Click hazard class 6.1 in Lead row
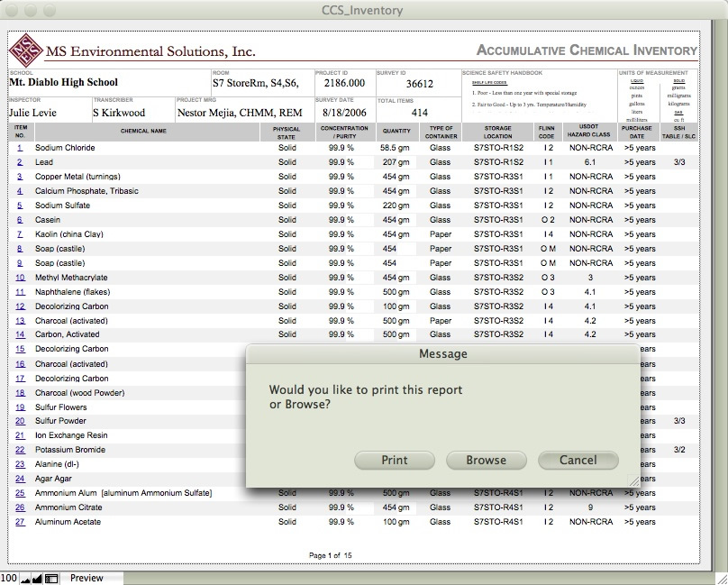 [590, 162]
